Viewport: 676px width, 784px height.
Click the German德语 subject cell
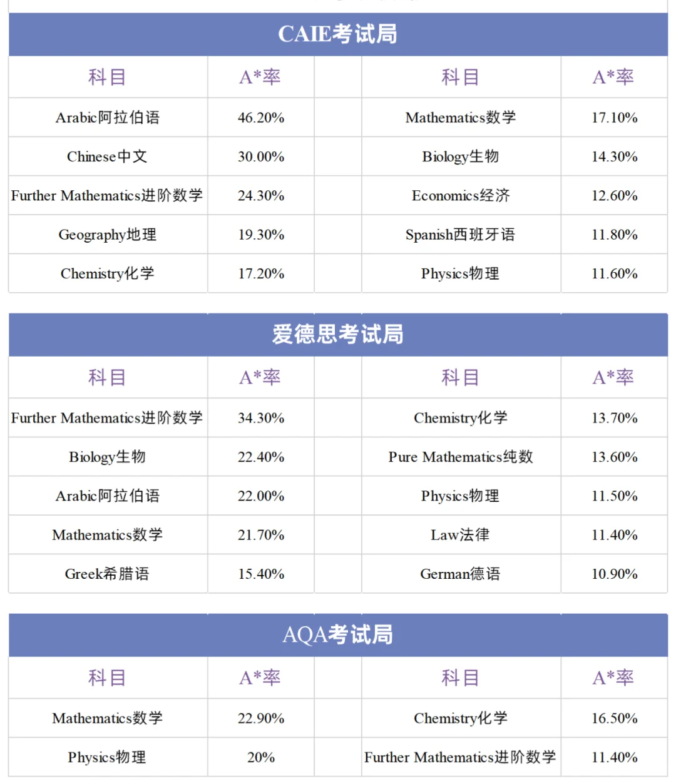pos(461,574)
